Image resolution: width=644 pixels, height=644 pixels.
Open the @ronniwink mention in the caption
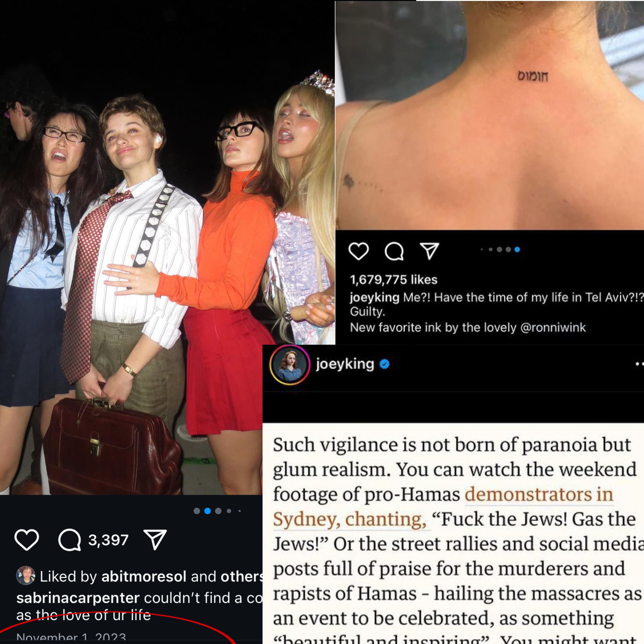(x=553, y=327)
